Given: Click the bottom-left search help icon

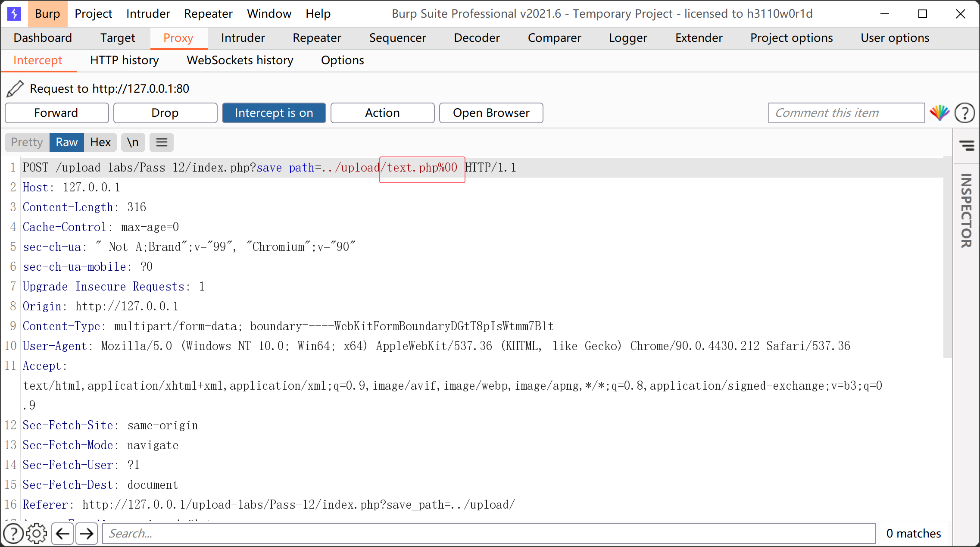Looking at the screenshot, I should click(13, 534).
